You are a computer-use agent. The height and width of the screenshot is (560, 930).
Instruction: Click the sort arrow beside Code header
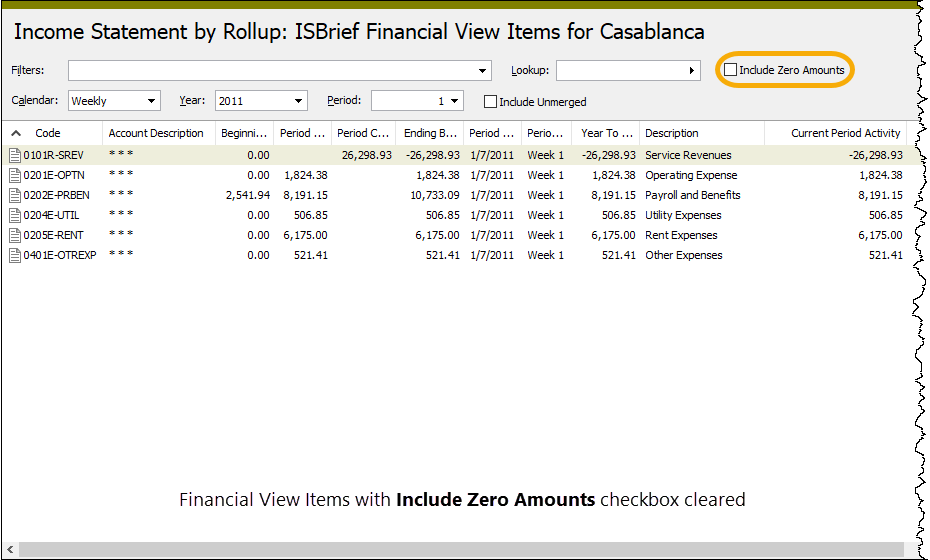point(16,133)
